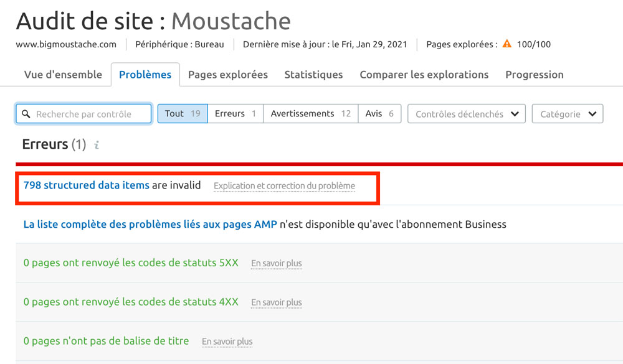Click En savoir plus for 5XX status codes
Image resolution: width=623 pixels, height=364 pixels.
(x=277, y=263)
